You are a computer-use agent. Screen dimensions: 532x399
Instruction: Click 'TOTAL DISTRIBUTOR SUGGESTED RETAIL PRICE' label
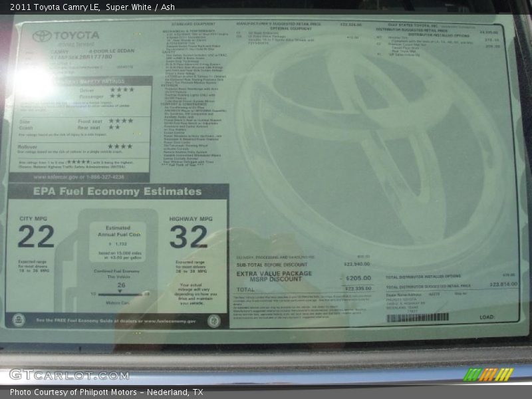pyautogui.click(x=428, y=287)
